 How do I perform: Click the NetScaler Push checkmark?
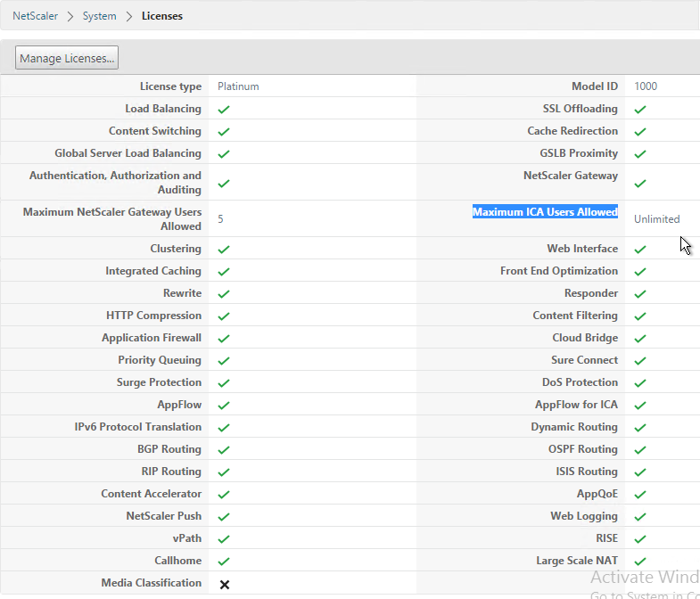224,517
